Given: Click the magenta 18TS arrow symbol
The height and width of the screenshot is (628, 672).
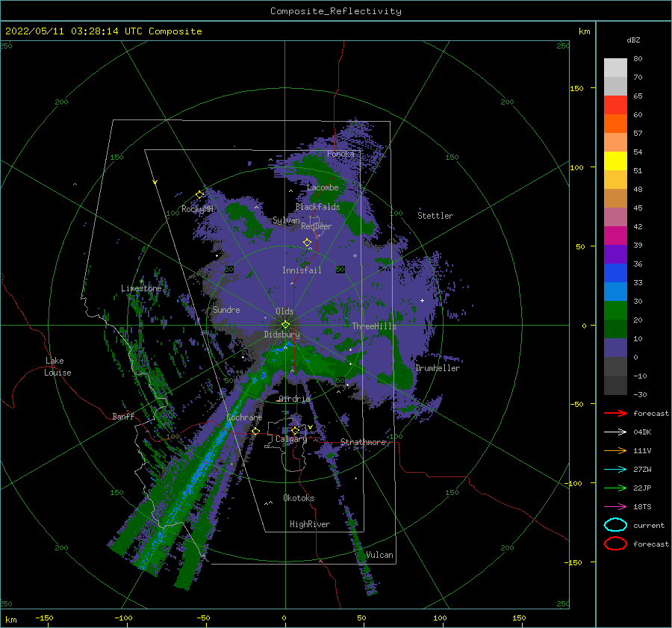Looking at the screenshot, I should [x=615, y=506].
